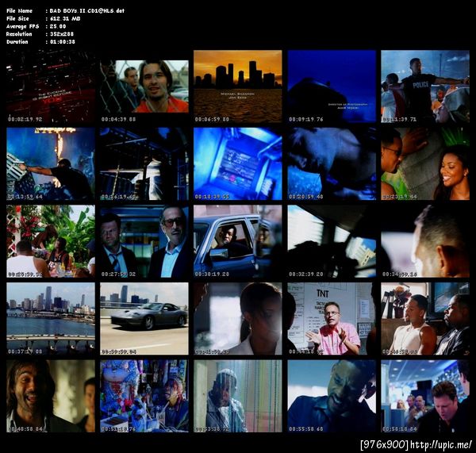The width and height of the screenshot is (476, 453).
Task: Open the silver sports car thumbnail
Action: [x=144, y=319]
